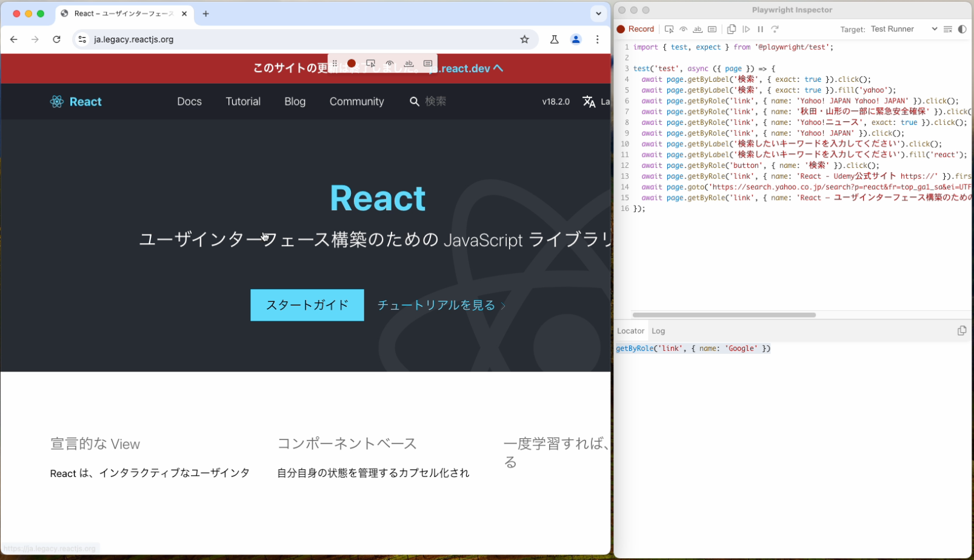This screenshot has height=560, width=974.
Task: Clear the recording with the clear icon
Action: pyautogui.click(x=948, y=29)
